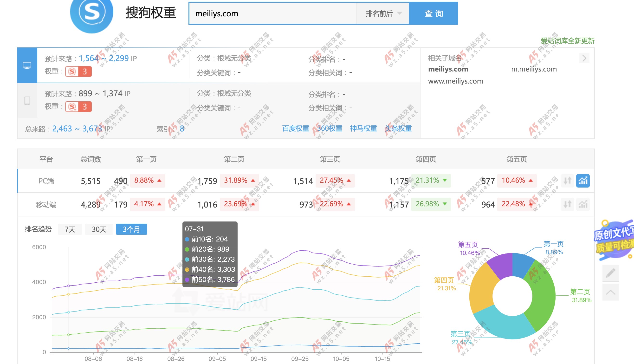Open the 排名前后 dropdown
634x364 pixels.
(383, 13)
